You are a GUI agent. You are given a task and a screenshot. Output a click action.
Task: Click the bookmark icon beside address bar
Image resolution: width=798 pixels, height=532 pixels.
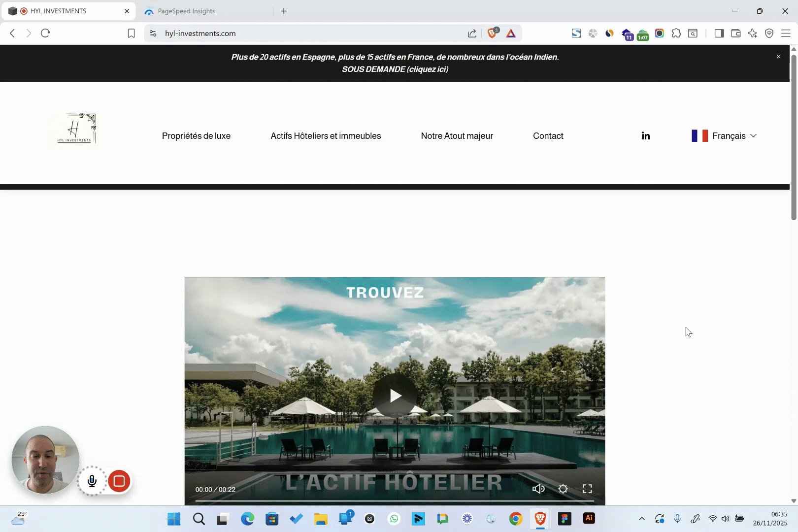131,33
